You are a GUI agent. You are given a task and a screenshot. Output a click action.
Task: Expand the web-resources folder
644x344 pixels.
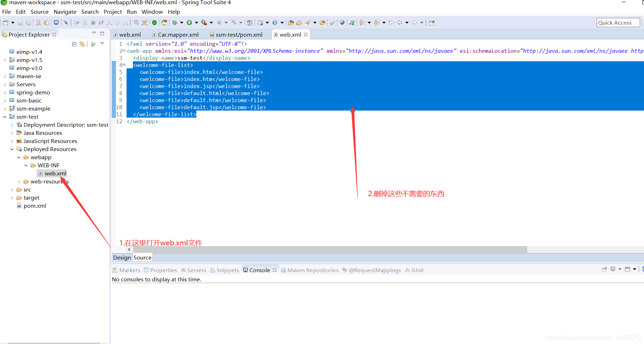click(19, 182)
